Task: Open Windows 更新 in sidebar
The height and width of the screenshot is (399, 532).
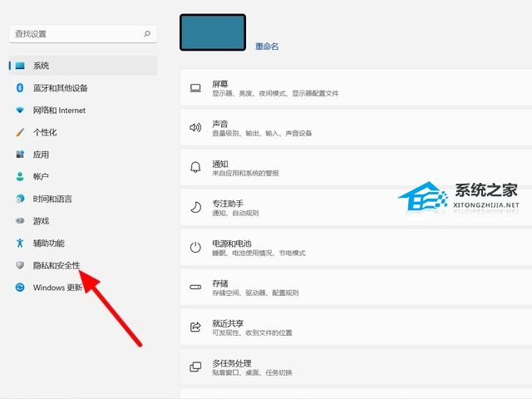Action: (x=83, y=288)
